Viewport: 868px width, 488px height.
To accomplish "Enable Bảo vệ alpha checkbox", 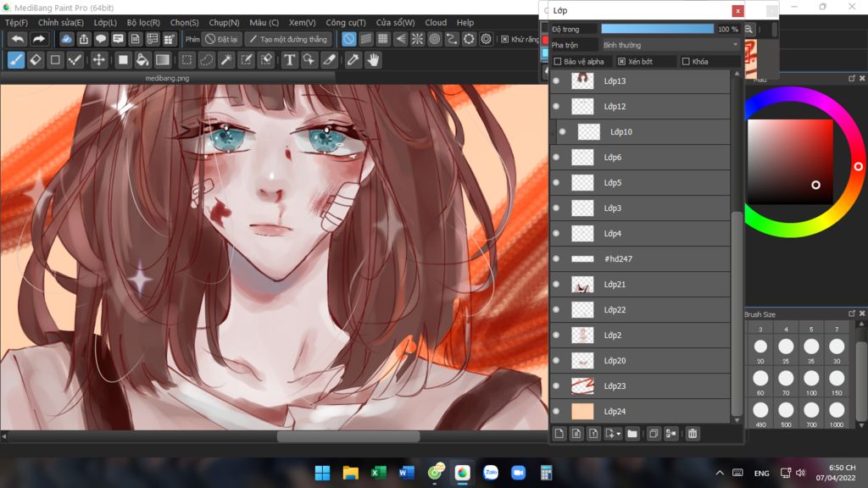I will [558, 61].
